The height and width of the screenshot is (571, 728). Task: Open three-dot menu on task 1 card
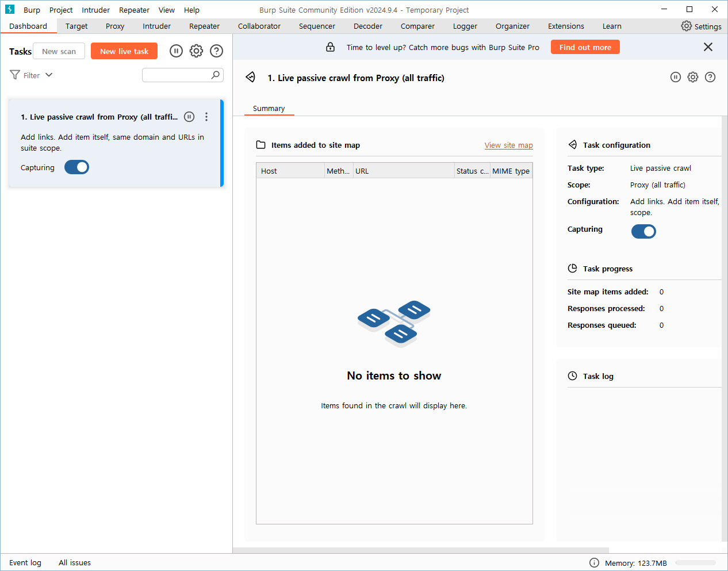[206, 117]
